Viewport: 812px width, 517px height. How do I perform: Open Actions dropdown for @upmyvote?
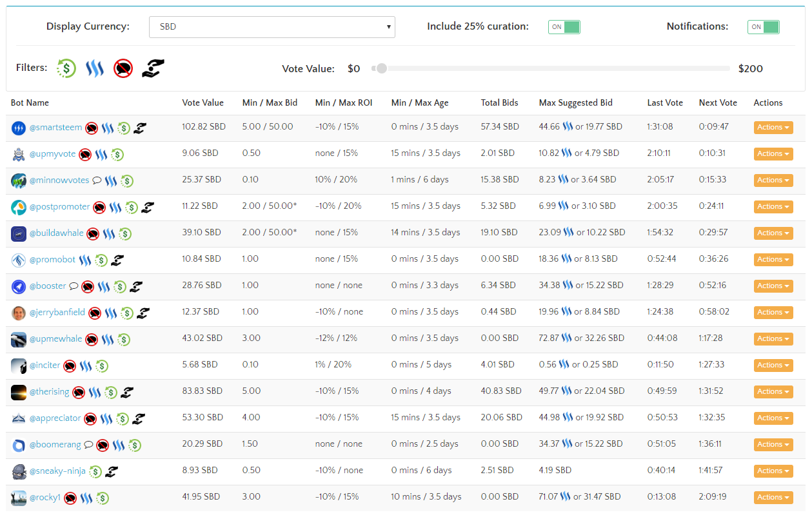pos(773,154)
